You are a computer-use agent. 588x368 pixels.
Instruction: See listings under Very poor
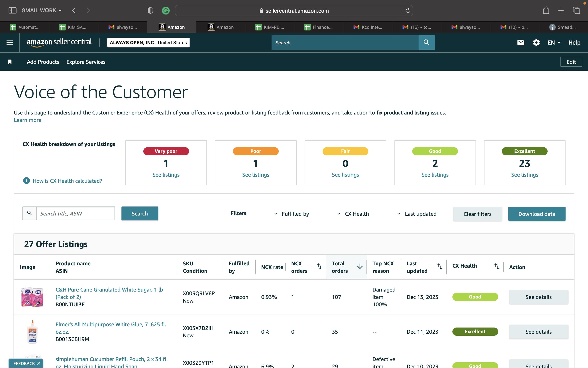pos(166,175)
